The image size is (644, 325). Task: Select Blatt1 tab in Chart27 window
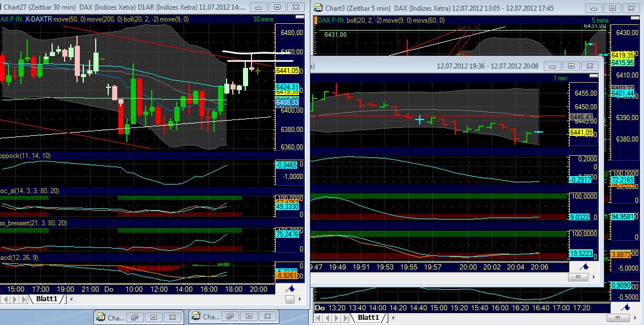point(47,299)
